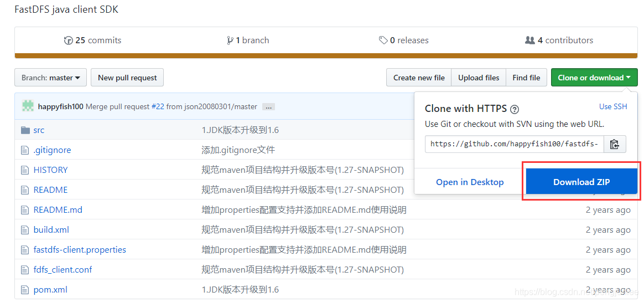Viewport: 644px width, 302px height.
Task: Click the README file icon
Action: pos(25,190)
